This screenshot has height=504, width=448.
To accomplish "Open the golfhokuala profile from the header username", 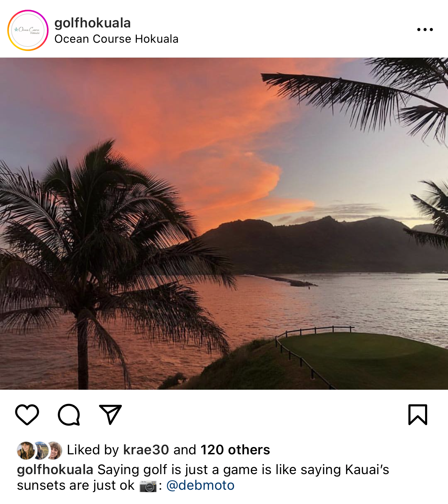I will point(92,23).
